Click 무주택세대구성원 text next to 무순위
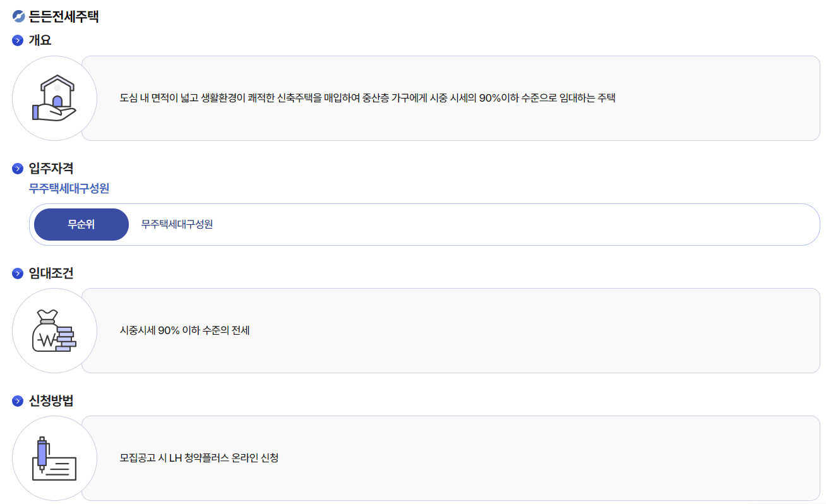826x504 pixels. tap(177, 224)
